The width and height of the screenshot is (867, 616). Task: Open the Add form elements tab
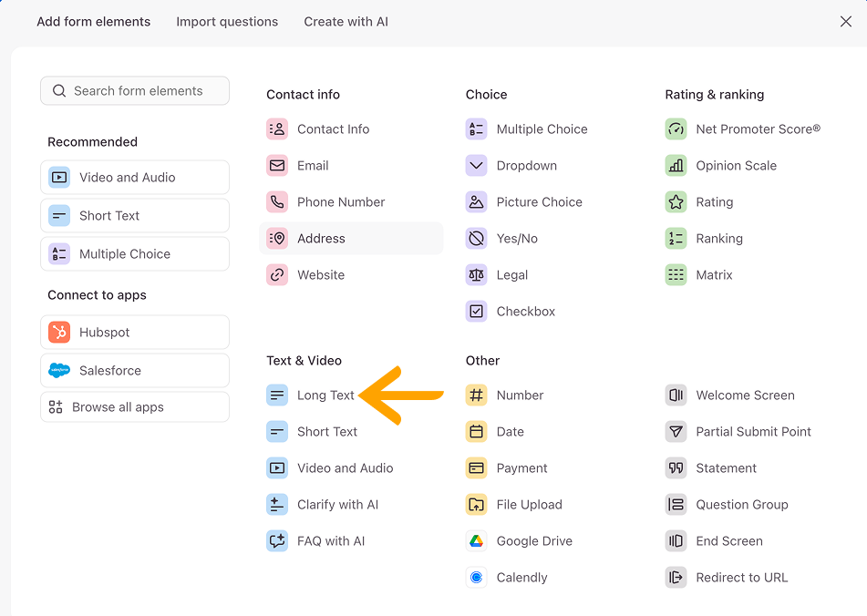tap(93, 22)
